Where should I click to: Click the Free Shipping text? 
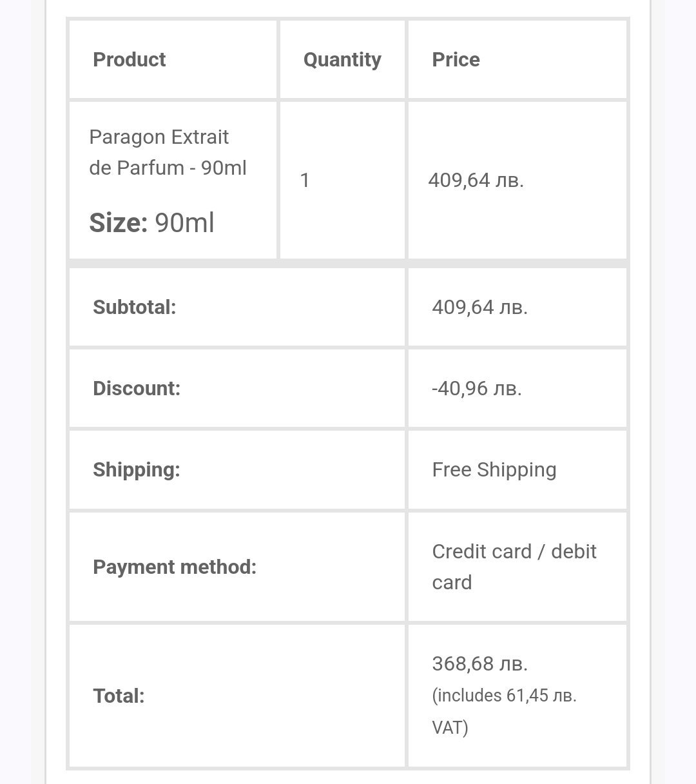494,469
